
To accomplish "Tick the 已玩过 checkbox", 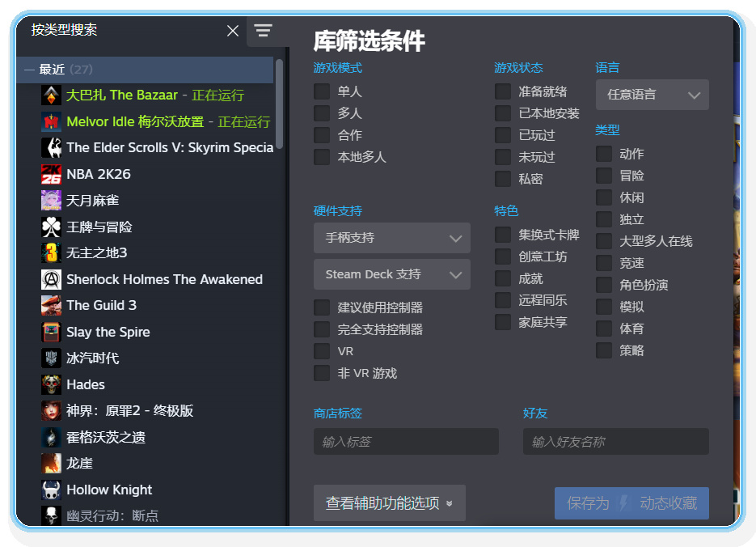I will [x=503, y=135].
